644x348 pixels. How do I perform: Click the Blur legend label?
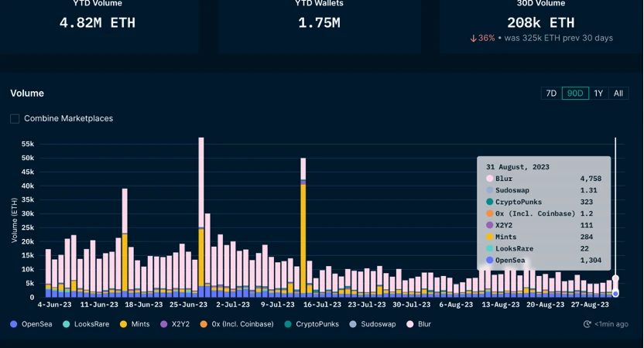pyautogui.click(x=425, y=324)
